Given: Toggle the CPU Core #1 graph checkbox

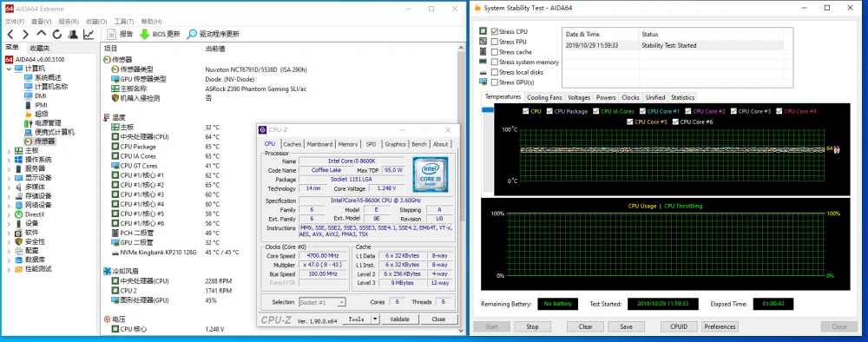Looking at the screenshot, I should (642, 111).
